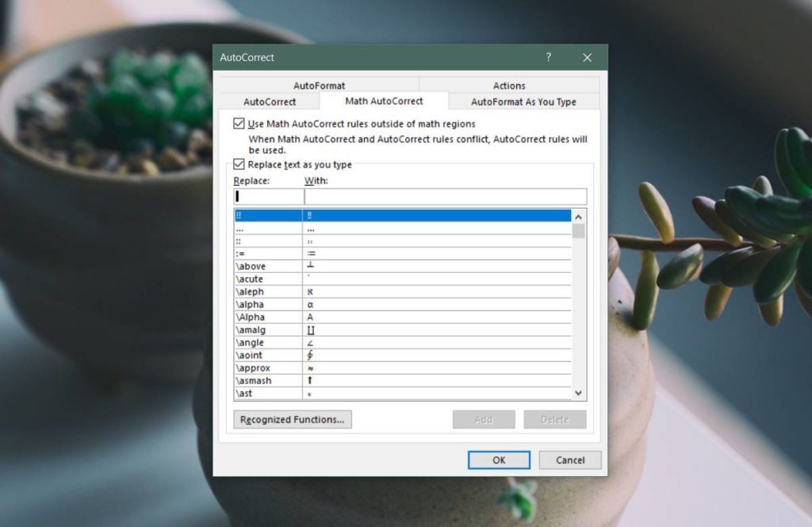
Task: Confirm changes with the OK button
Action: click(499, 460)
